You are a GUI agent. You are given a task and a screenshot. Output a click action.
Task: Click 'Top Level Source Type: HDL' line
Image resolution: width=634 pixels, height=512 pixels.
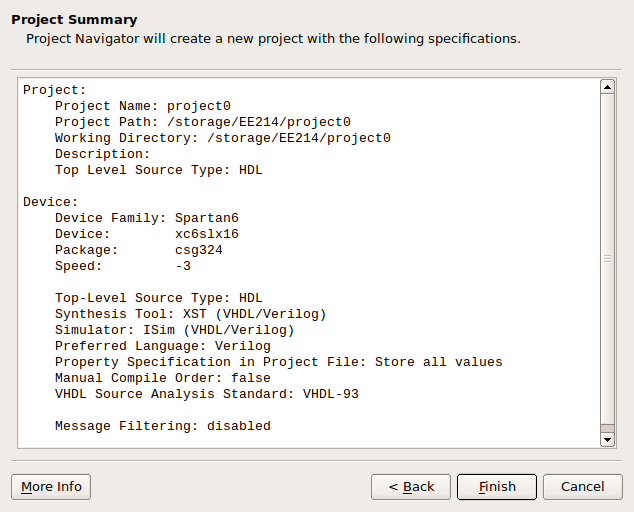pos(158,170)
